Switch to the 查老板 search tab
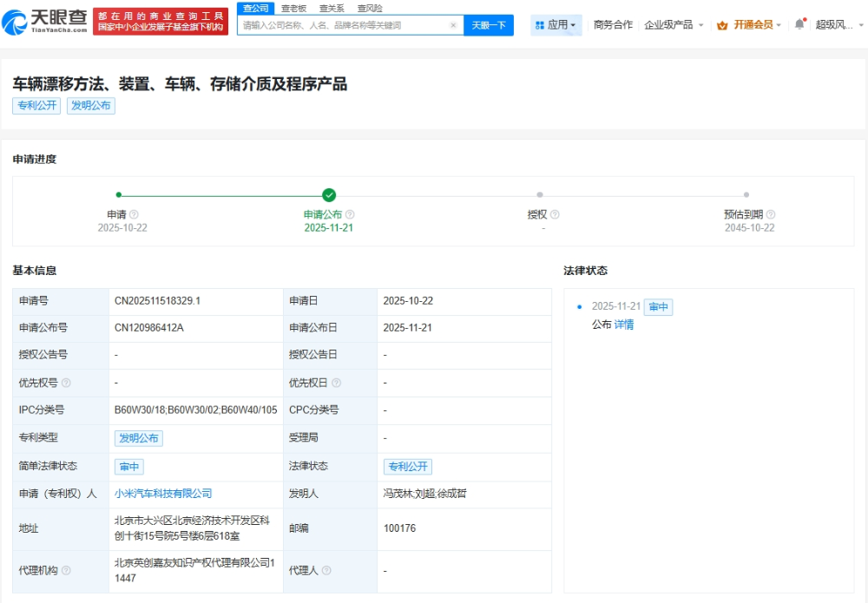The image size is (868, 603). 293,8
